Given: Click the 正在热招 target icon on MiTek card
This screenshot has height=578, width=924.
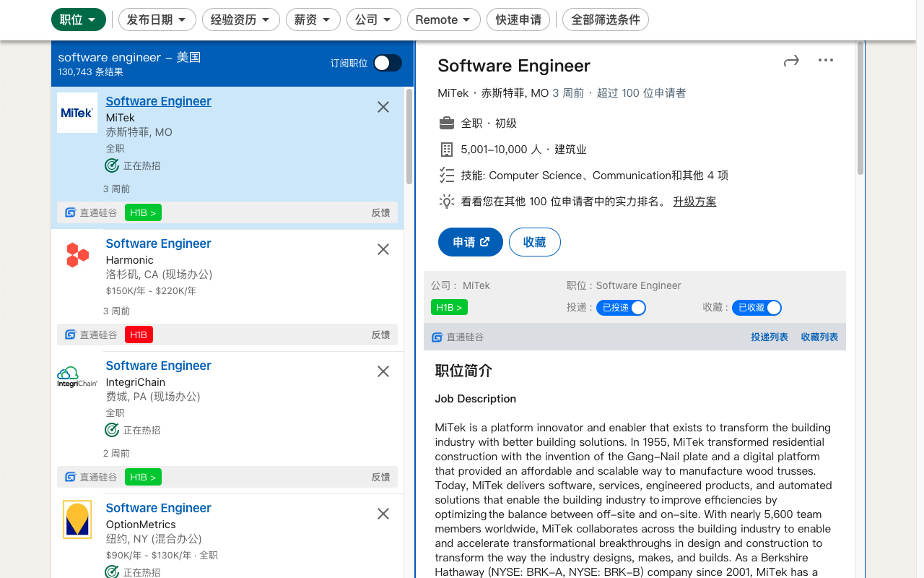Looking at the screenshot, I should coord(112,165).
